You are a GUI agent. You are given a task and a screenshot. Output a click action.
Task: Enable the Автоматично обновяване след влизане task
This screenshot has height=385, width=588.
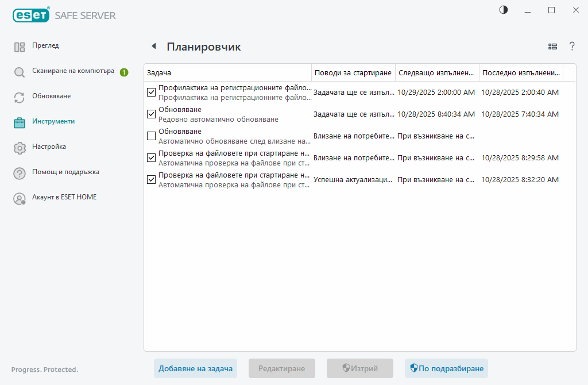151,135
